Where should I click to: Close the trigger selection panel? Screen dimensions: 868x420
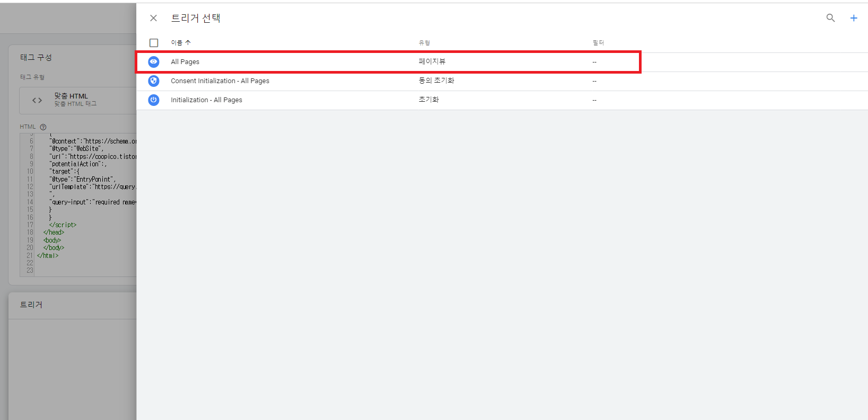pos(153,18)
